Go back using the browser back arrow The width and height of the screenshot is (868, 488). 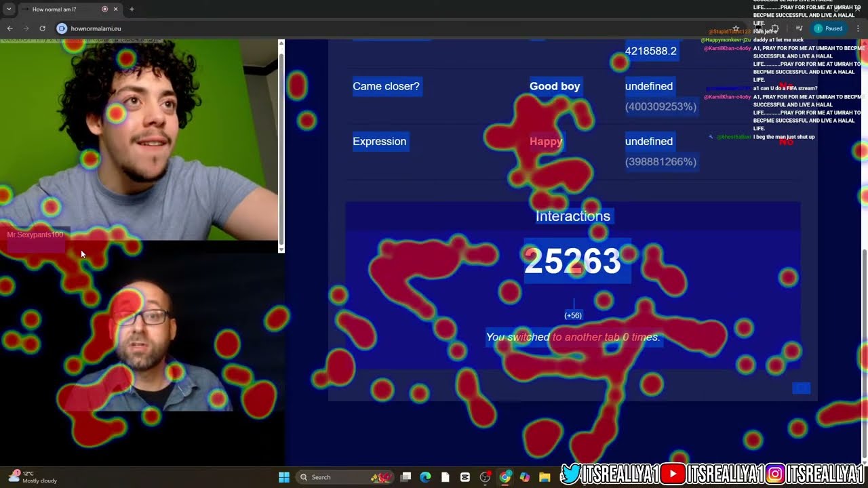9,28
